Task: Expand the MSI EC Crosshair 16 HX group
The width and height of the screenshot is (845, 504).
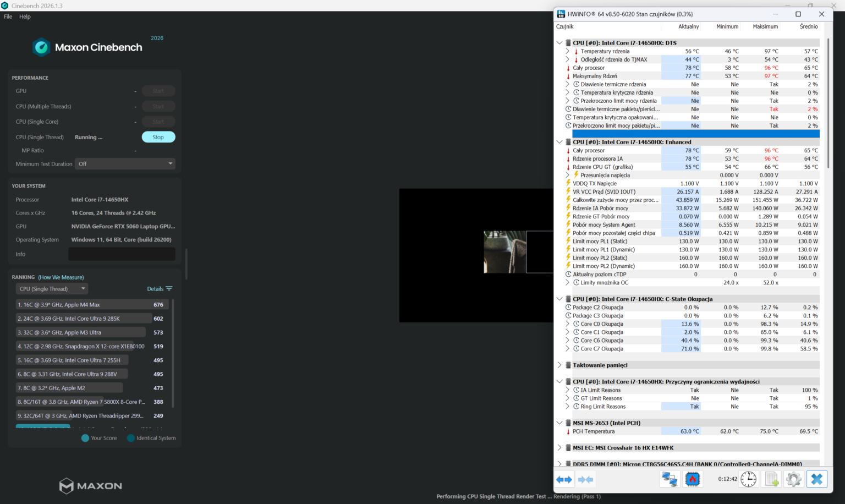Action: tap(559, 447)
